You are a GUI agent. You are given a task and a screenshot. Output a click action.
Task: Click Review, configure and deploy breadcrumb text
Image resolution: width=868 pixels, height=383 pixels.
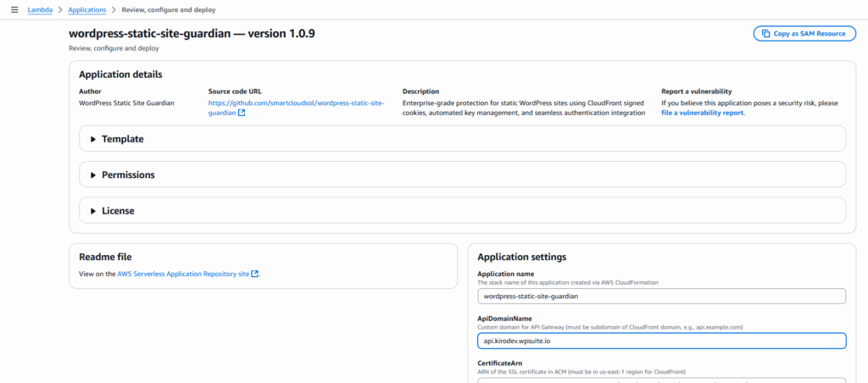click(x=169, y=10)
